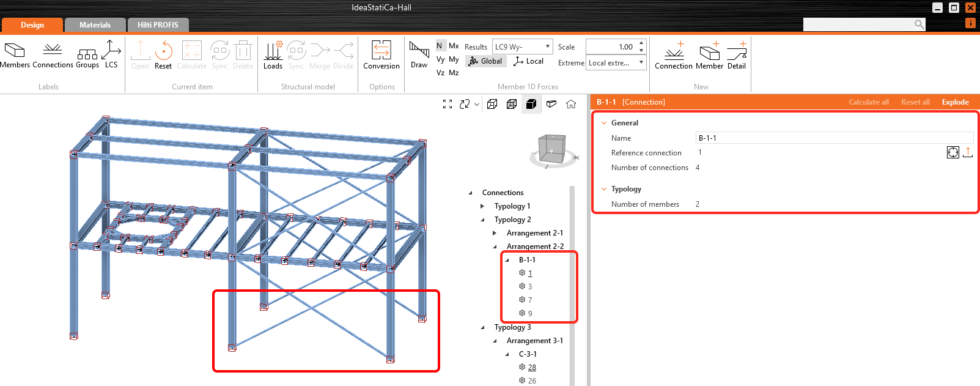
Task: Toggle the N force result
Action: click(439, 46)
